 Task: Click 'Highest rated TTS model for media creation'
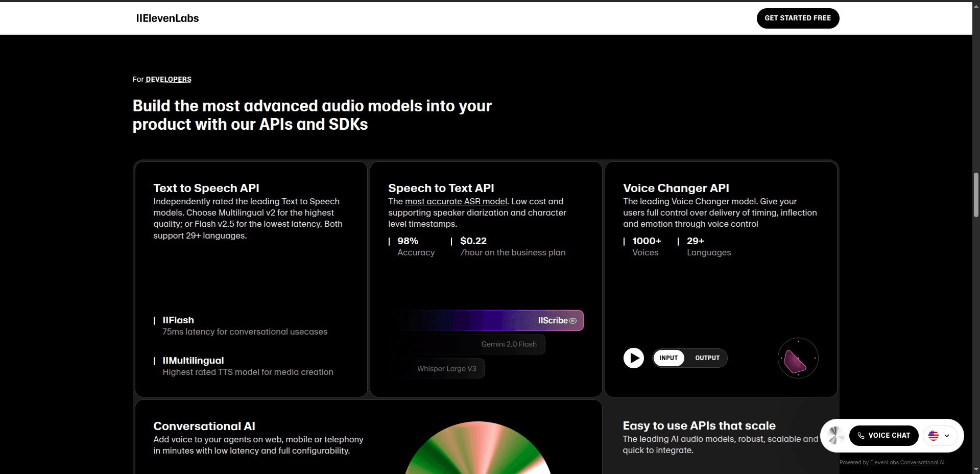tap(248, 372)
